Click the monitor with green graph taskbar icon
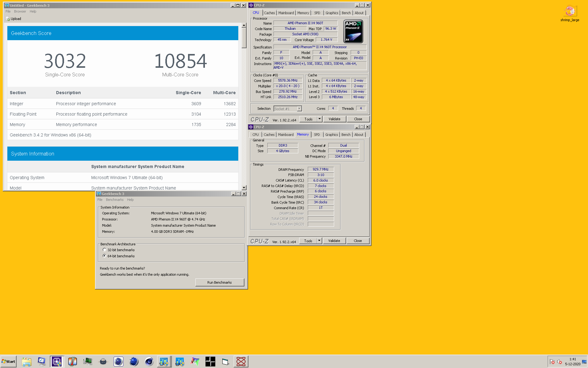Image resolution: width=588 pixels, height=368 pixels. 88,362
